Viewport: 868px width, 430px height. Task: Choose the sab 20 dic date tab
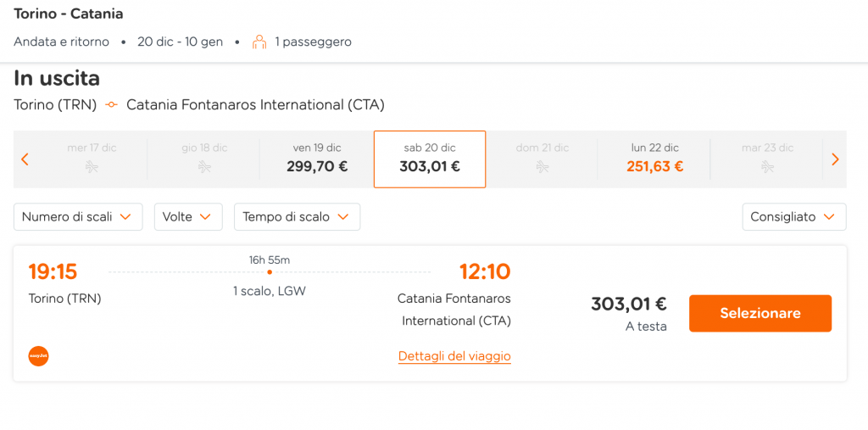[x=430, y=159]
